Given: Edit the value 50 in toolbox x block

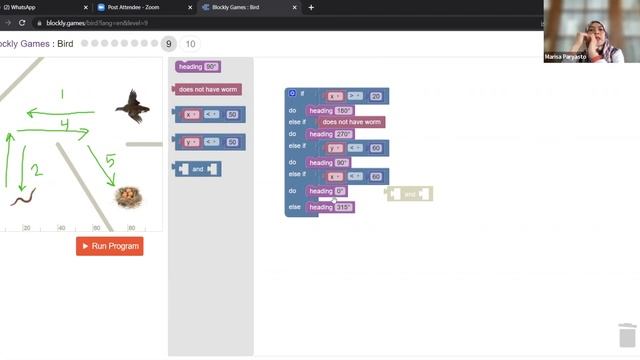Looking at the screenshot, I should (232, 115).
